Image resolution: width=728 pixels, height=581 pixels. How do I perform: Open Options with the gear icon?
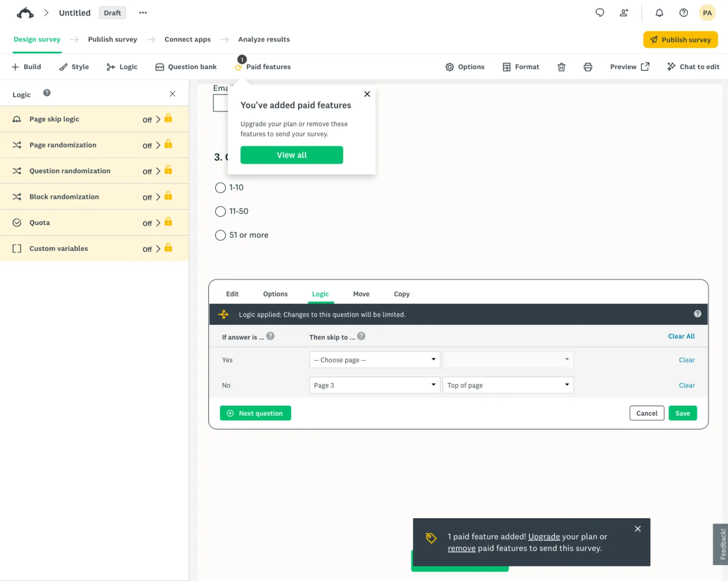[465, 67]
